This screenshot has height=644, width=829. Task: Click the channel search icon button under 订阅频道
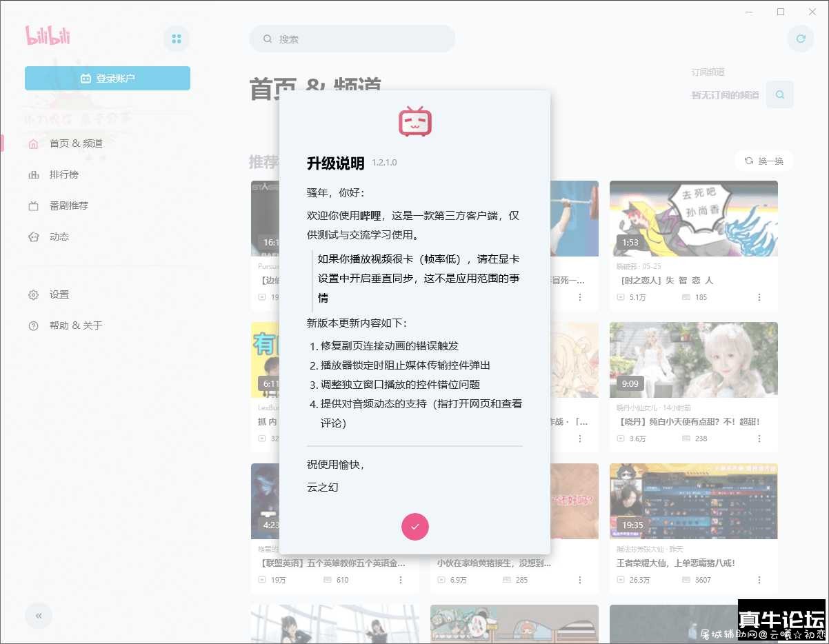[x=780, y=94]
